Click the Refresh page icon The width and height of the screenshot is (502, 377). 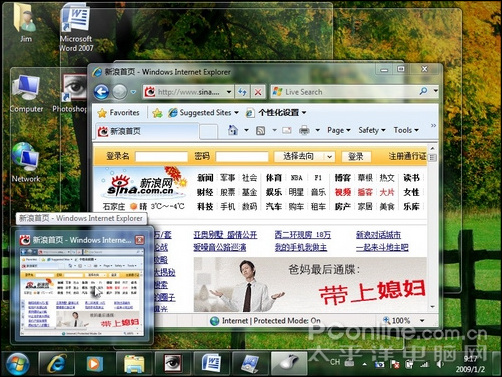tap(242, 92)
